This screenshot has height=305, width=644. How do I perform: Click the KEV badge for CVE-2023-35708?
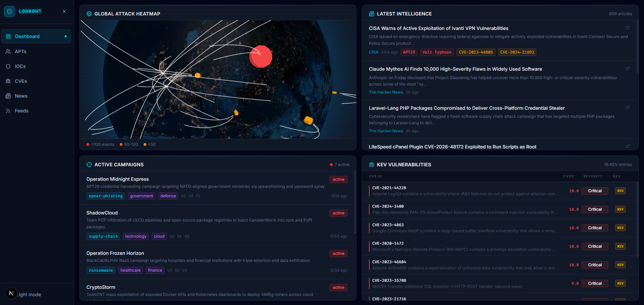click(620, 283)
